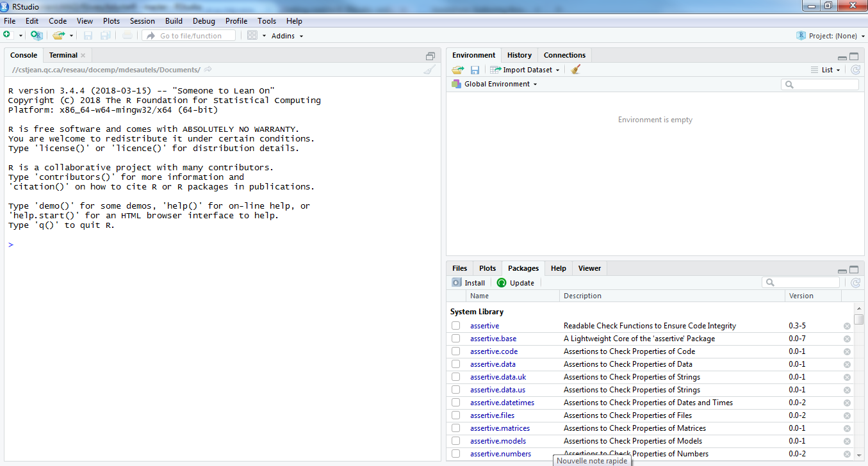
Task: Remove the assertive.base package via X icon
Action: tap(847, 339)
